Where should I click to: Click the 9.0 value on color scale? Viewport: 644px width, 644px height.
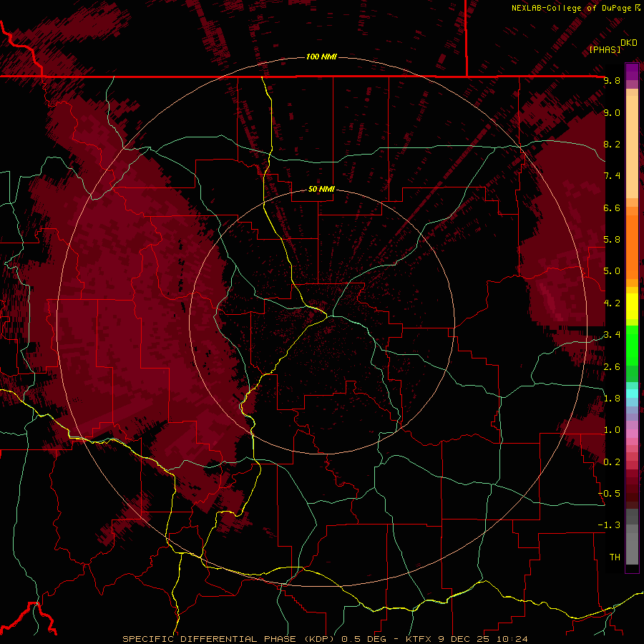[x=612, y=112]
